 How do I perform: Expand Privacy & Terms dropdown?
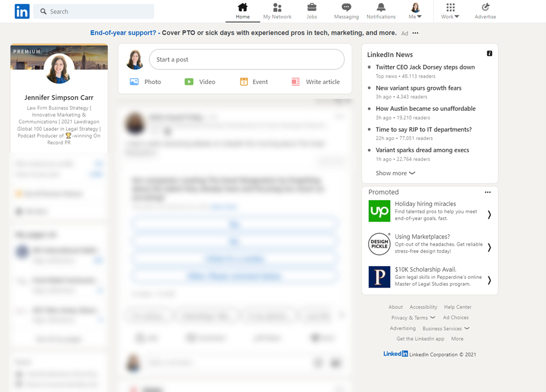(413, 317)
